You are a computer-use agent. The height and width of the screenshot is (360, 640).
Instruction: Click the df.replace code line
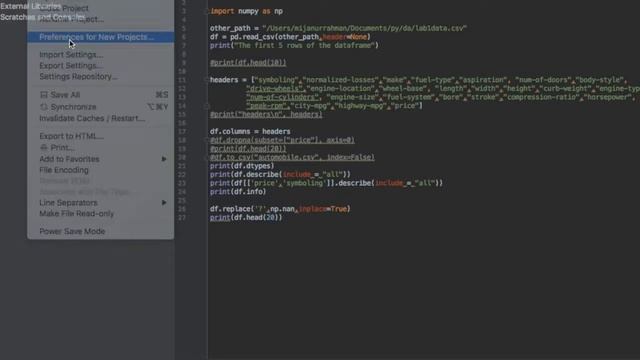click(x=280, y=209)
